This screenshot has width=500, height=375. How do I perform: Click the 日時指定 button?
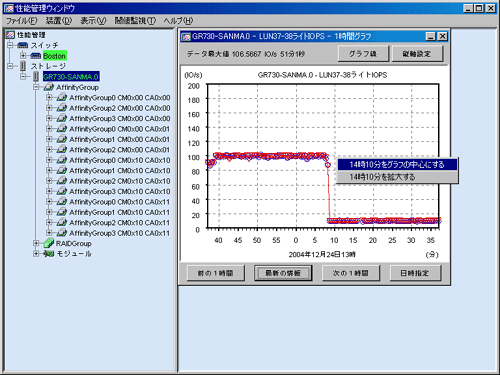click(x=415, y=273)
